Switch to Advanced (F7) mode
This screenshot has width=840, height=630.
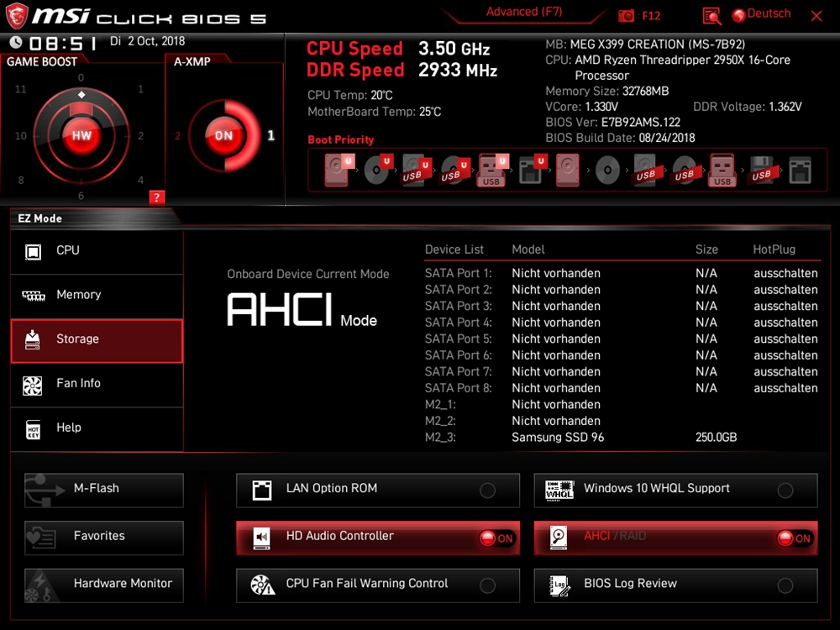(524, 13)
